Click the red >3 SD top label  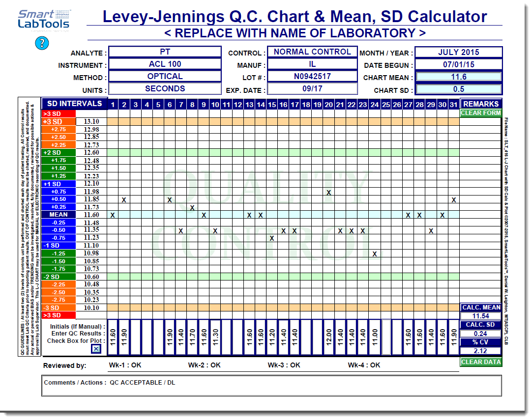pos(59,113)
